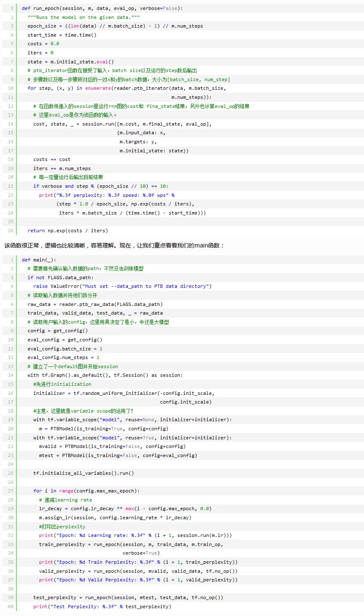Click the comment '#先进行initialization'

[x=63, y=384]
